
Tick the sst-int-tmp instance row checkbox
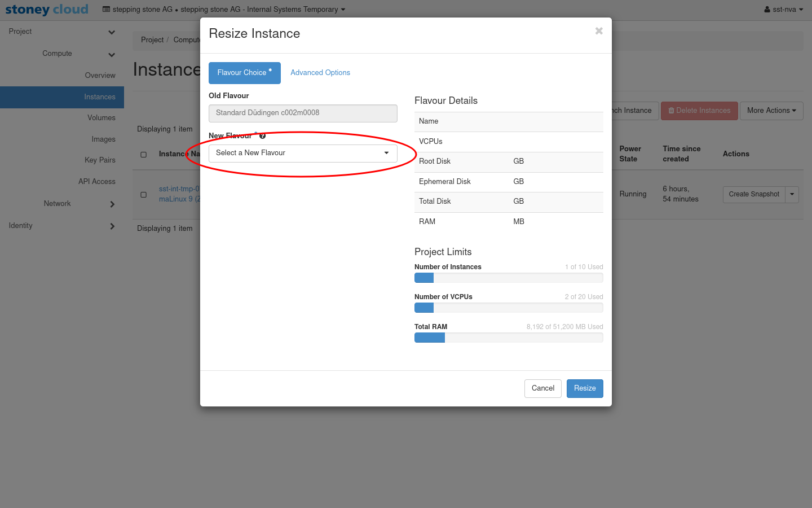tap(144, 195)
